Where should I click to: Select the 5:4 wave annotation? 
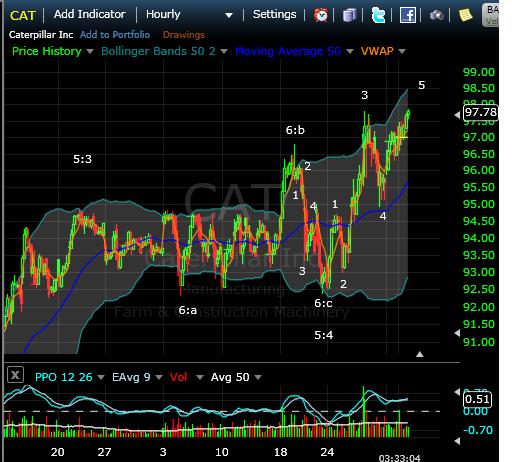point(324,335)
